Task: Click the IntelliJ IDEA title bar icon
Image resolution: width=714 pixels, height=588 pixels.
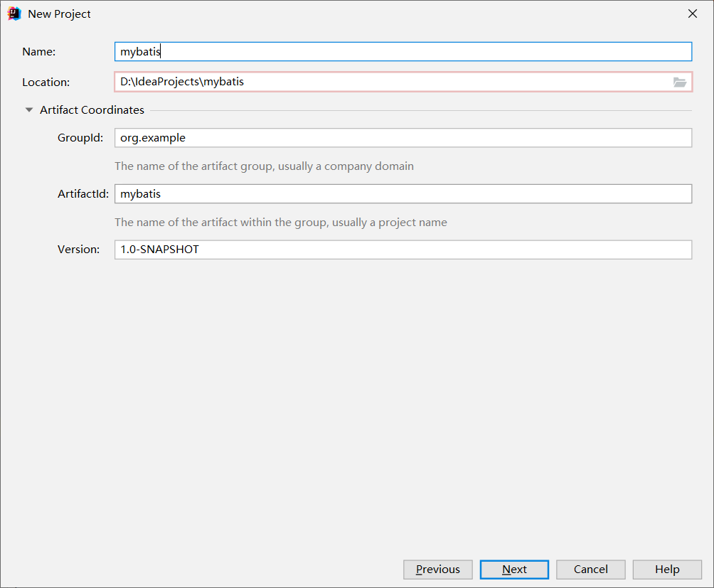Action: click(x=14, y=13)
